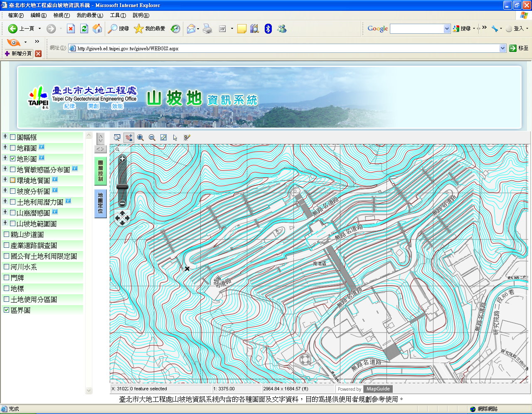The width and height of the screenshot is (532, 414).
Task: Click the blue 地圖定位 side button
Action: [101, 203]
